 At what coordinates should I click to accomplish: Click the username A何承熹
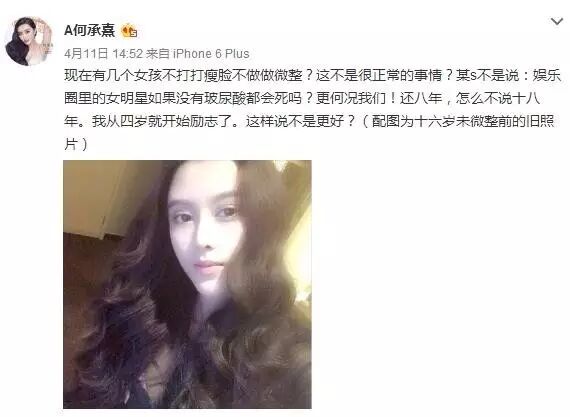point(89,30)
